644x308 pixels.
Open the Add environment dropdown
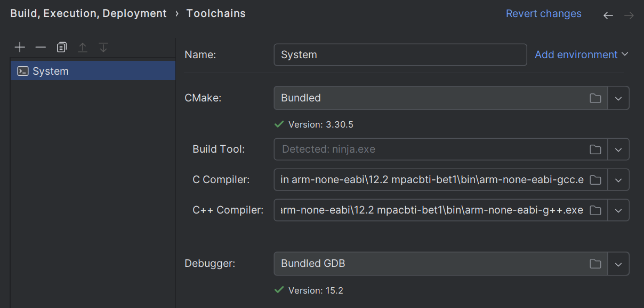582,54
